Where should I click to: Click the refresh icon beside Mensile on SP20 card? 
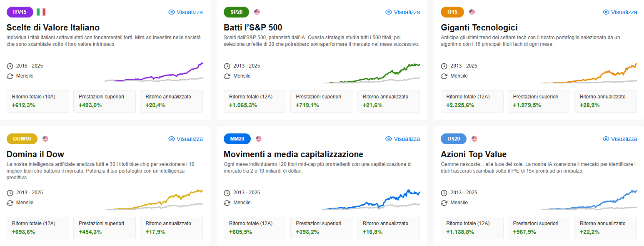point(227,76)
